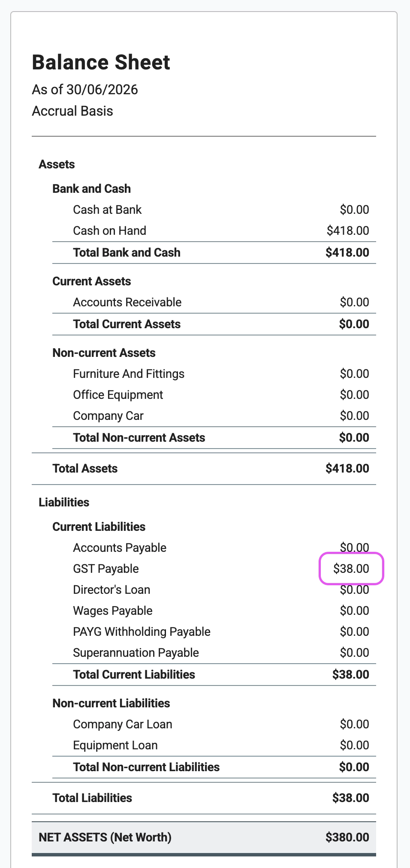Image resolution: width=410 pixels, height=868 pixels.
Task: Select the Total Bank and Cash amount
Action: click(347, 252)
